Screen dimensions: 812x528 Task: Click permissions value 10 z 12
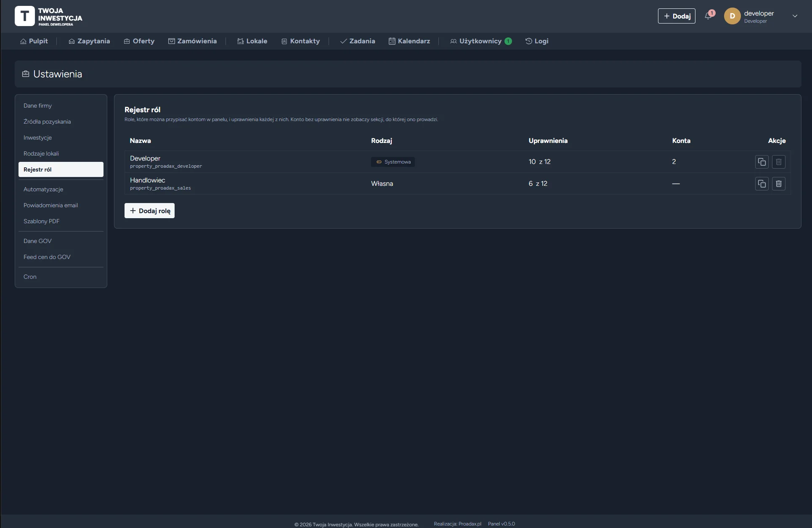tap(539, 162)
